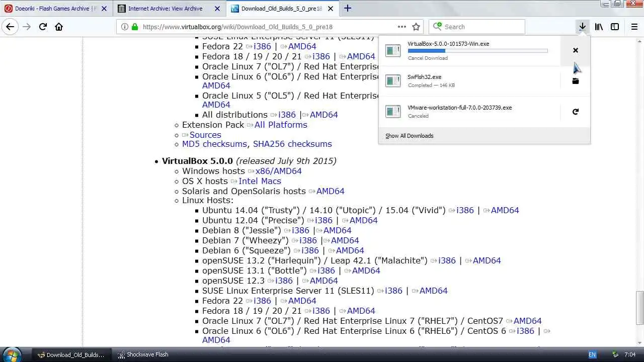Switch to Doeoriki Flash Games Archive tab
This screenshot has width=644, height=362.
tap(56, 9)
